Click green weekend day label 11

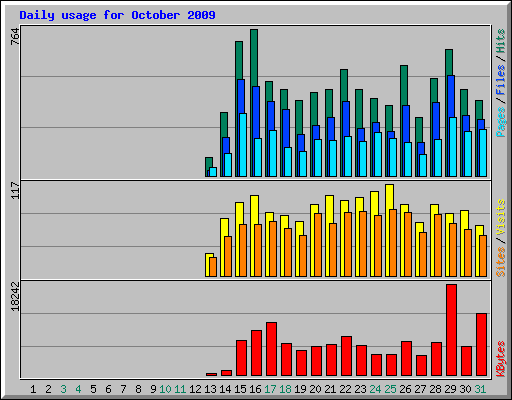pos(180,389)
